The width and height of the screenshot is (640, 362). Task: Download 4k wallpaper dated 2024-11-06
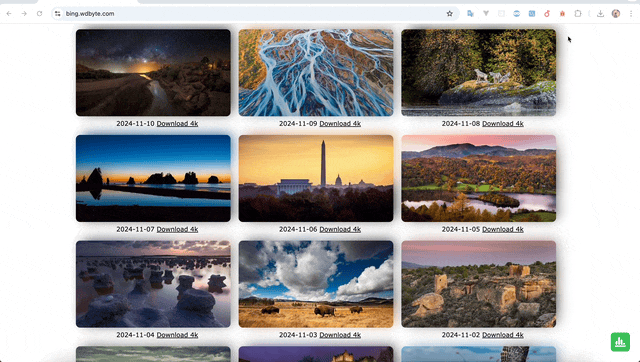pos(340,229)
